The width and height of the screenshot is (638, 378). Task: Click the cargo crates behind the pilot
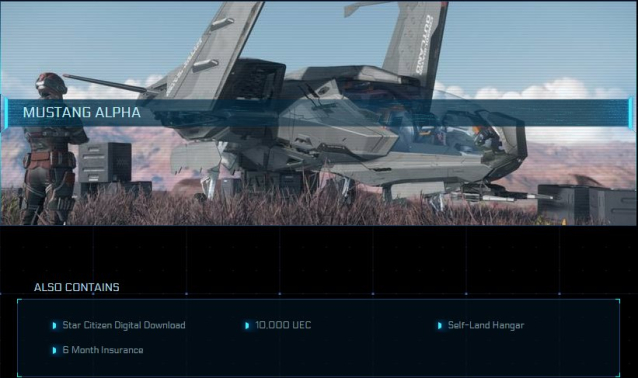(x=107, y=167)
